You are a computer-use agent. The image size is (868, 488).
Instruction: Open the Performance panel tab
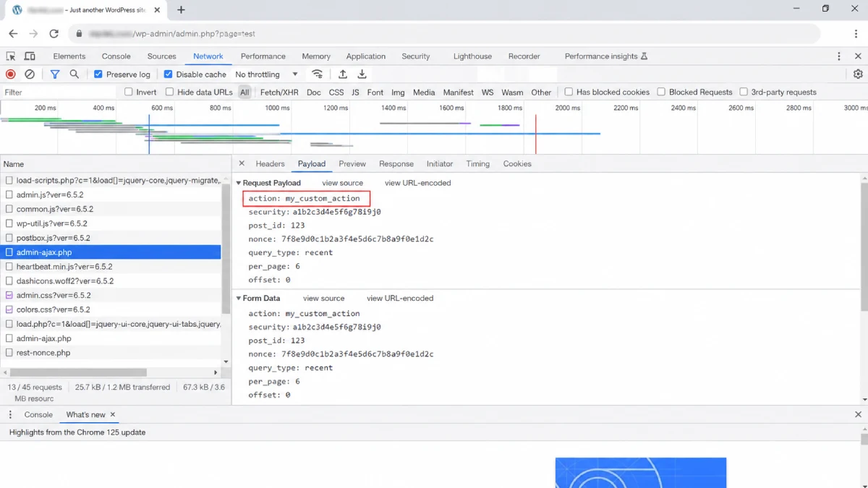click(x=263, y=56)
